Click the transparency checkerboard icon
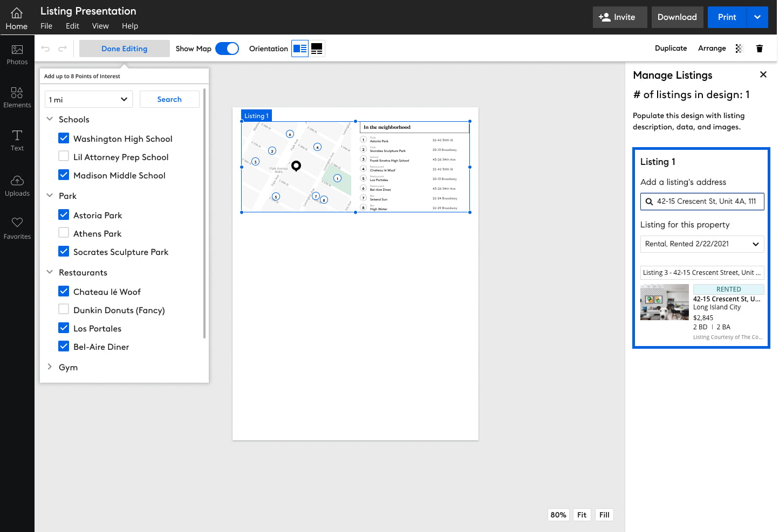779x532 pixels. coord(739,49)
